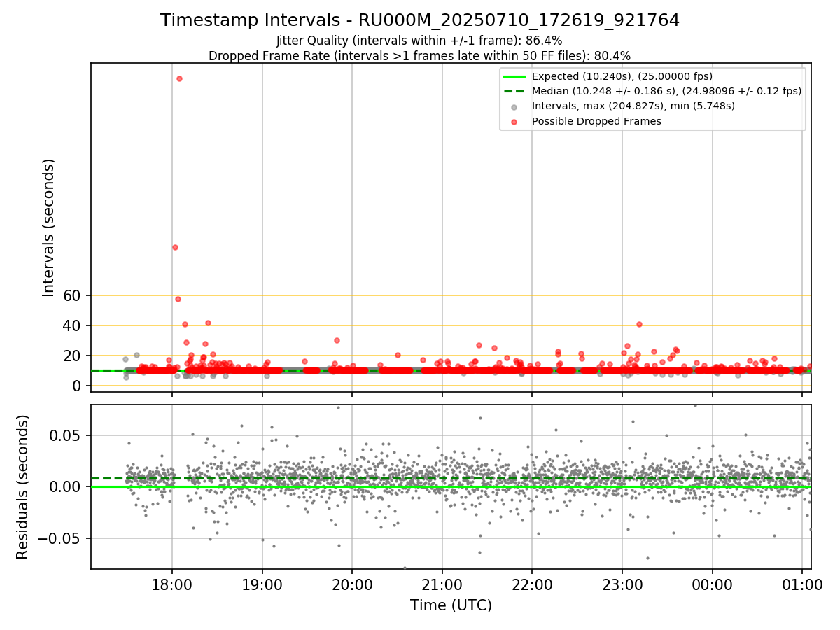Screen dimensions: 840x630
Task: Click the 'Intervals (seconds)' y-axis label
Action: click(48, 227)
